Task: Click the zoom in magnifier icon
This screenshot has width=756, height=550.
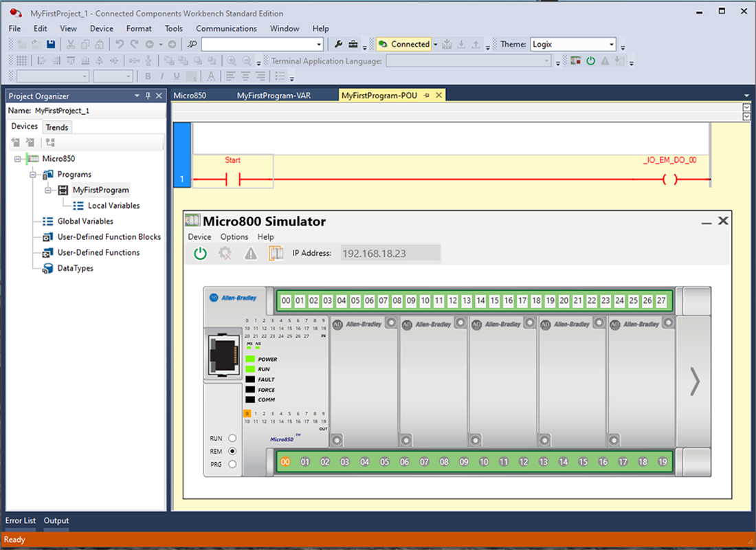Action: click(232, 60)
